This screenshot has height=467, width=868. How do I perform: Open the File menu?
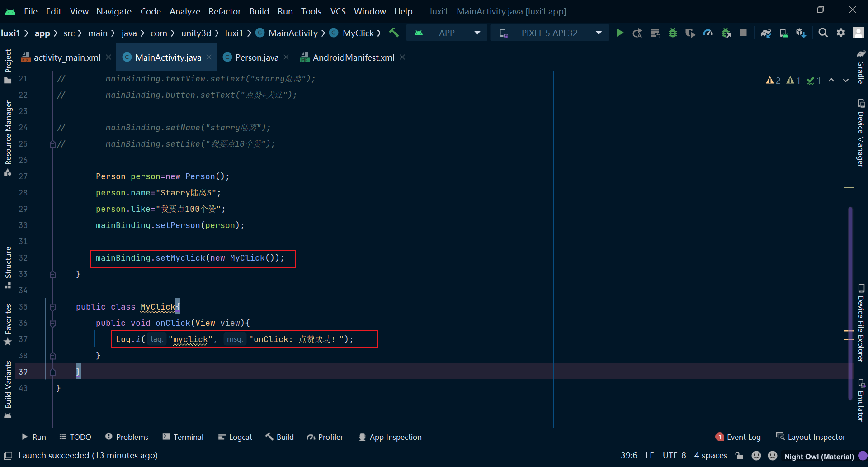[30, 11]
